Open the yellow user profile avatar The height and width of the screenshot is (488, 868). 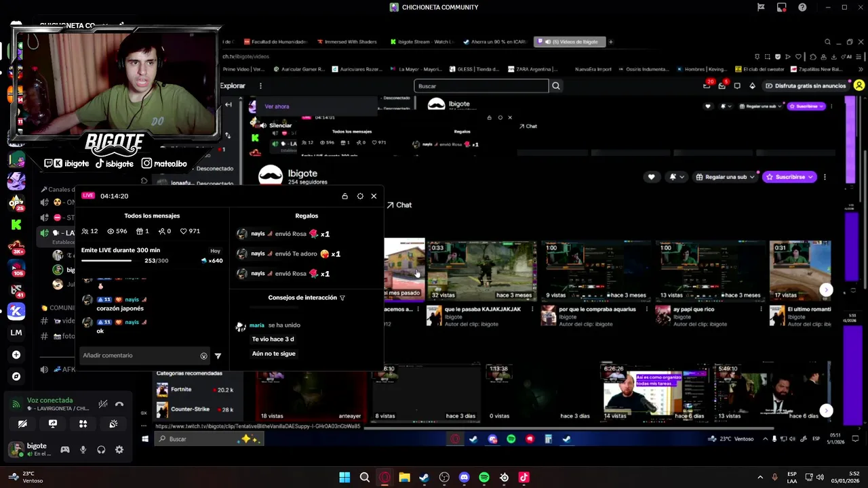point(859,85)
